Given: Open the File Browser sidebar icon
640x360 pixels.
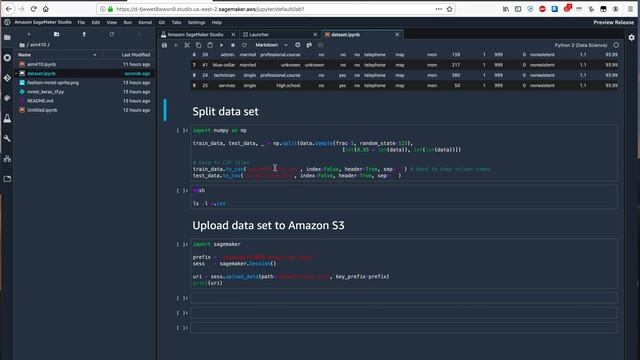Looking at the screenshot, I should (x=7, y=38).
